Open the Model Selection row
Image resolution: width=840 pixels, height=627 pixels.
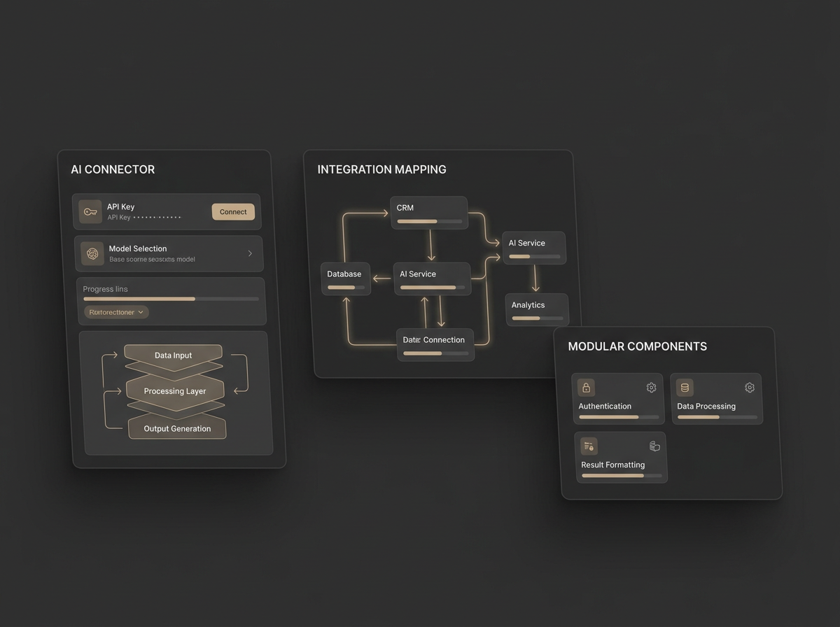coord(169,253)
